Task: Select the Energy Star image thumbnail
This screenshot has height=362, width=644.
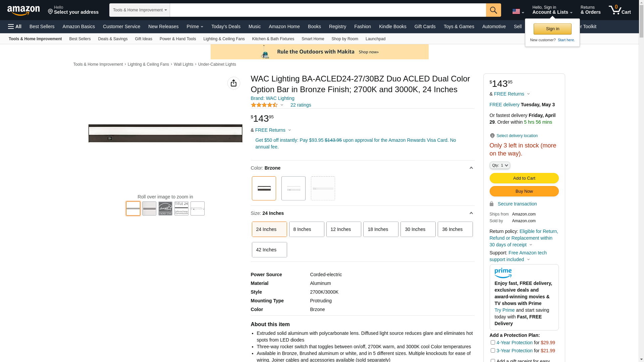Action: coord(165,208)
